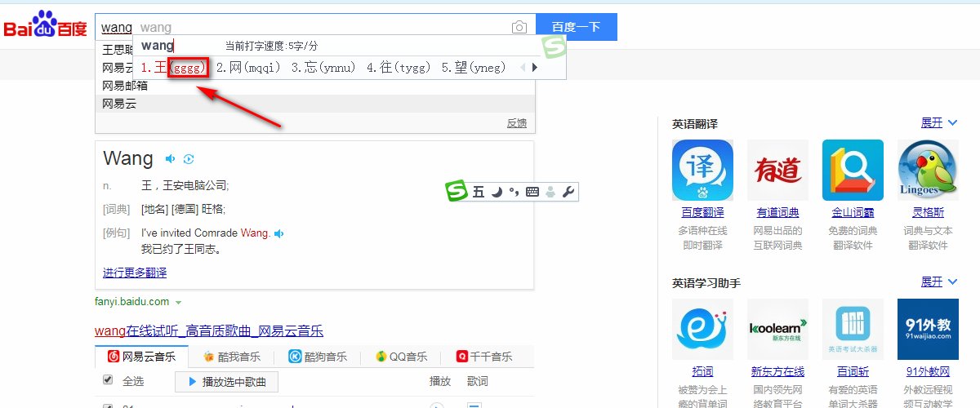Toggle the moon half-width icon on IME toolbar

pos(497,193)
